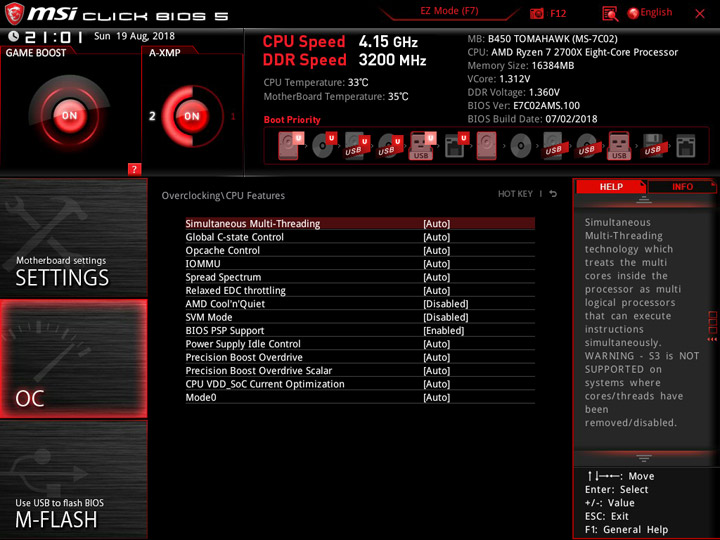
Task: Change SVM Mode [Disabled] value
Action: [445, 317]
